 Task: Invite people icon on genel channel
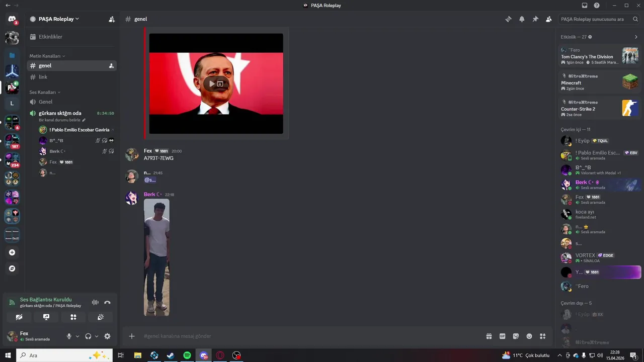(x=111, y=66)
